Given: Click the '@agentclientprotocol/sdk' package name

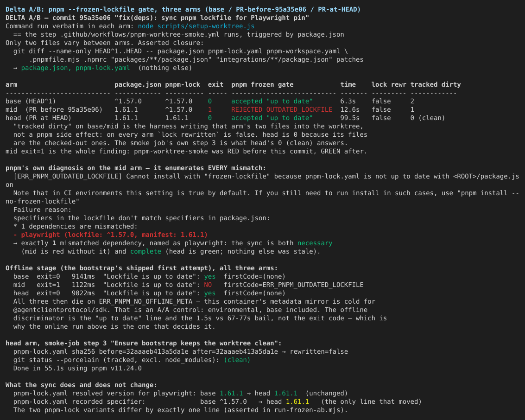Looking at the screenshot, I should [60, 310].
